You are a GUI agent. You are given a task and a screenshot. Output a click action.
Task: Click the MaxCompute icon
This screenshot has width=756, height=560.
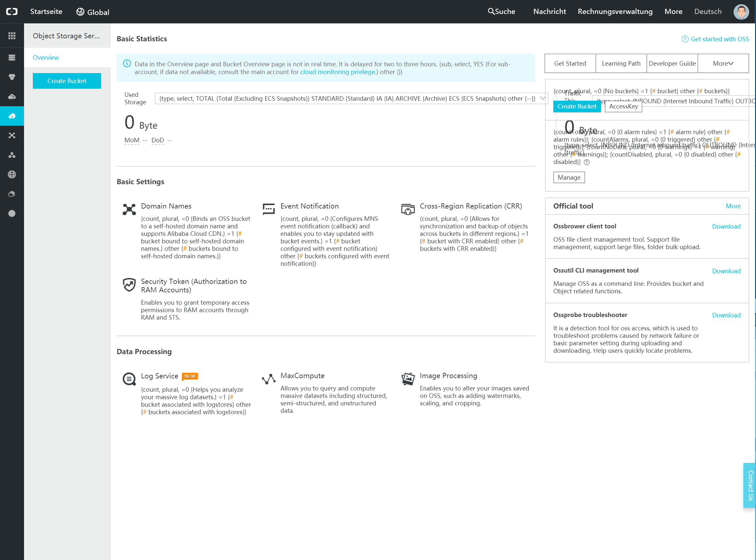tap(268, 379)
